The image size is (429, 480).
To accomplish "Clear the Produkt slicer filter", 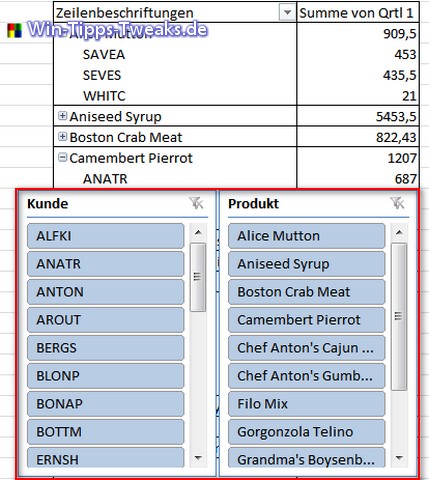I will pyautogui.click(x=397, y=203).
